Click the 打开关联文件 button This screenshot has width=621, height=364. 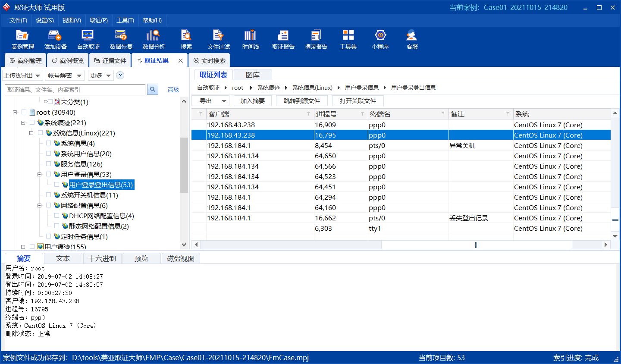pos(358,101)
